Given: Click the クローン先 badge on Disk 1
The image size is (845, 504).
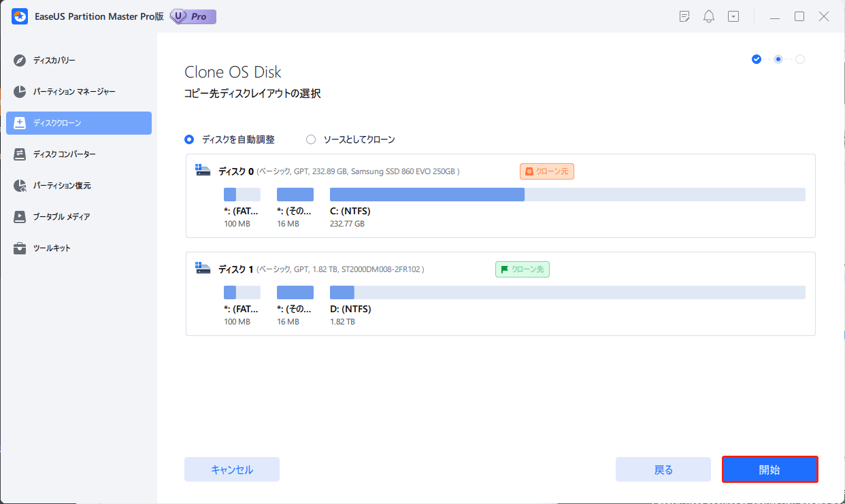Looking at the screenshot, I should click(522, 269).
